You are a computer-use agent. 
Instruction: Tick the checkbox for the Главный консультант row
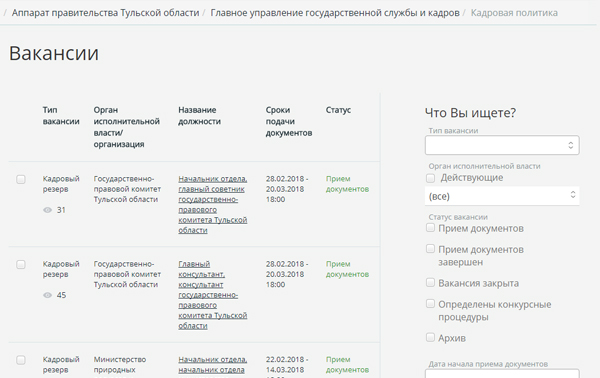click(21, 264)
